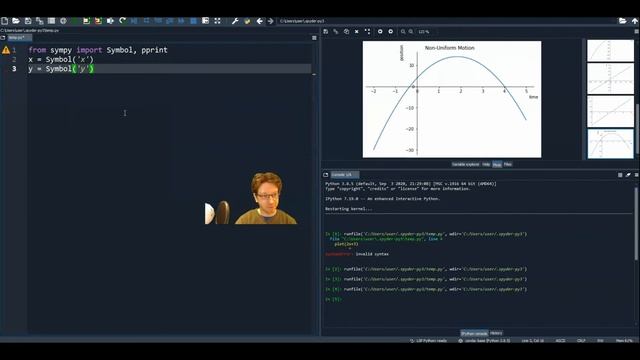Select the first plot thumbnail
Viewport: 640px width, 360px height.
tap(610, 51)
